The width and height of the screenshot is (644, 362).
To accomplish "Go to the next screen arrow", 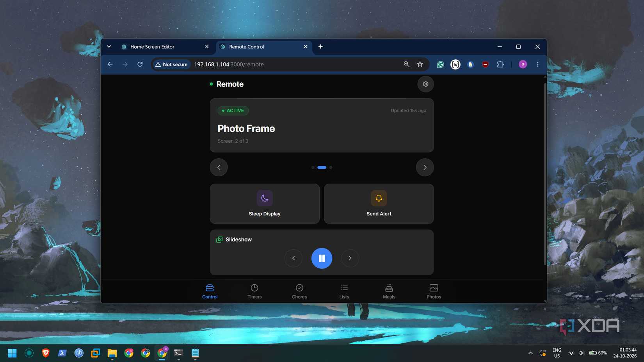I will click(x=425, y=167).
